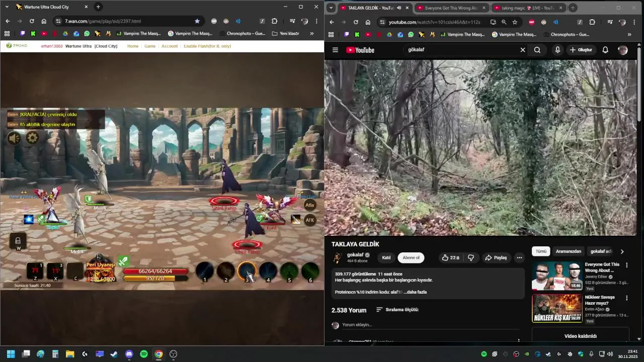
Task: Open Everyone Got This Wrong thumbnail
Action: click(557, 276)
